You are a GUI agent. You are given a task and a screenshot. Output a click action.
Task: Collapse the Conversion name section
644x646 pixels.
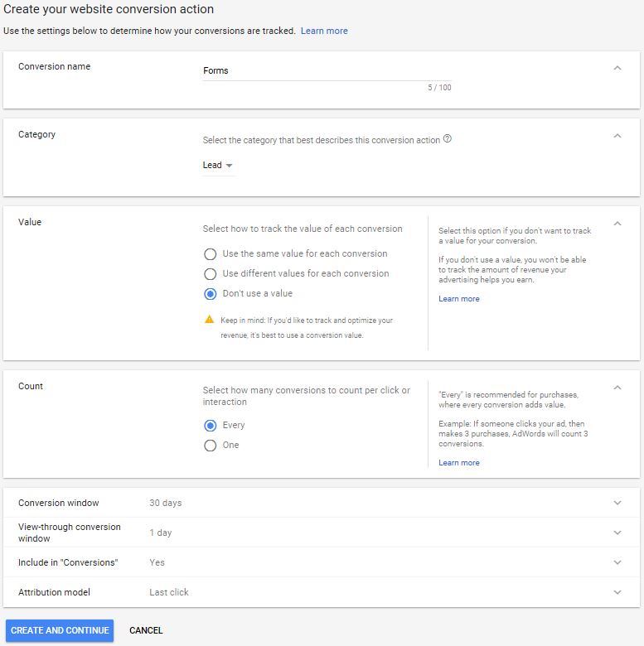coord(617,68)
